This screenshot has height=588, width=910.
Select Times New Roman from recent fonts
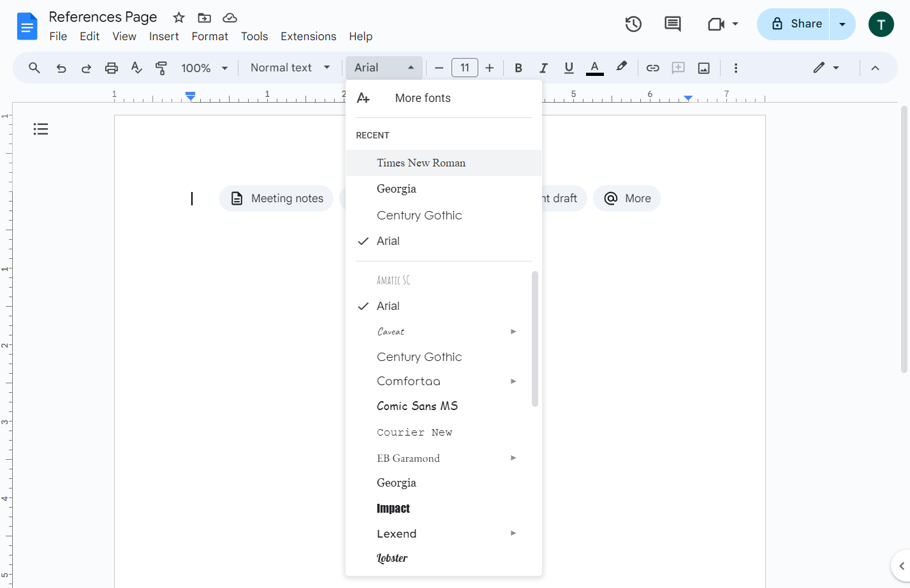(x=444, y=163)
